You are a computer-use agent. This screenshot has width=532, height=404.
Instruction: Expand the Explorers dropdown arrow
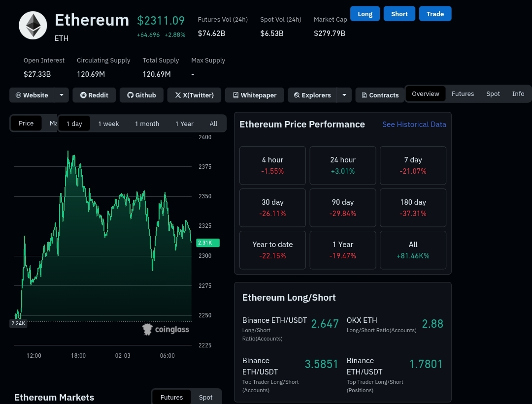344,95
